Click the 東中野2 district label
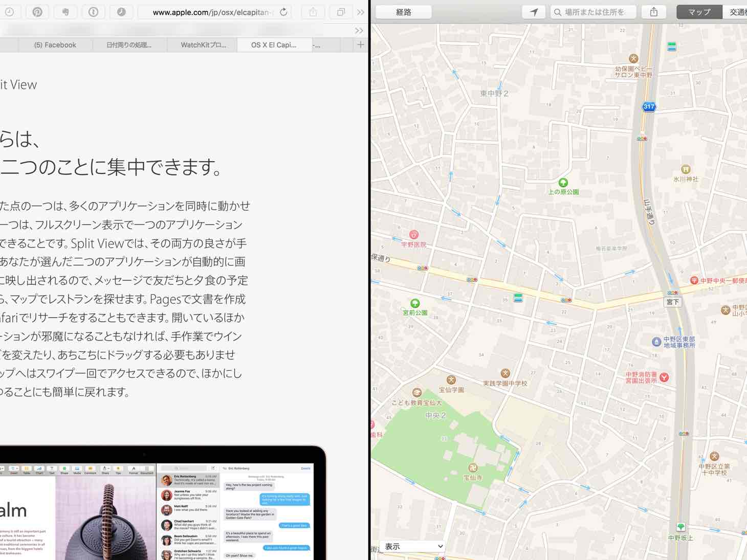This screenshot has width=747, height=560. (x=494, y=94)
